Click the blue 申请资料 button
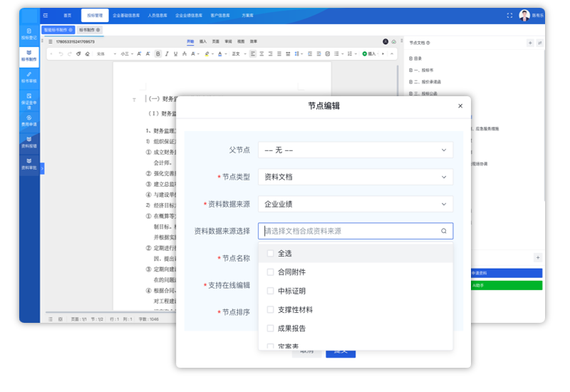This screenshot has width=570, height=392. point(507,273)
